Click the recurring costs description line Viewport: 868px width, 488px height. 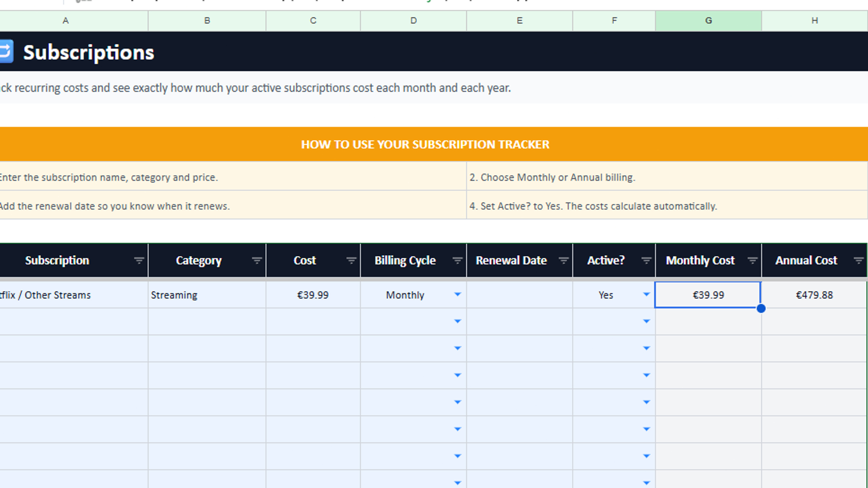tap(255, 88)
